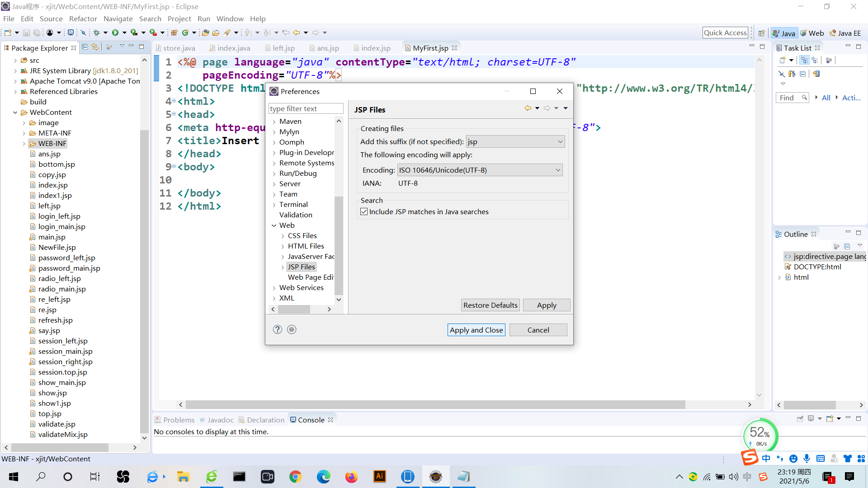Open the file suffix jsp dropdown
This screenshot has height=488, width=868.
coord(515,142)
